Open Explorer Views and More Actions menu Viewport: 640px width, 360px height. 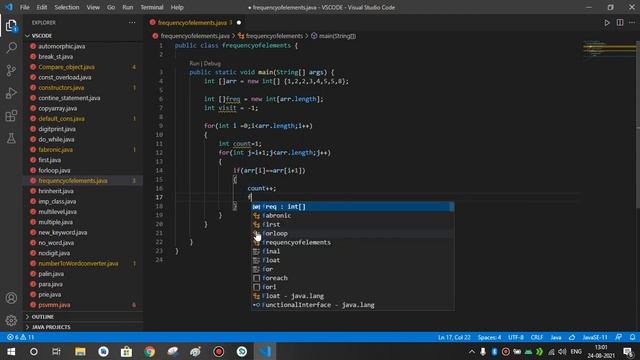click(x=132, y=23)
